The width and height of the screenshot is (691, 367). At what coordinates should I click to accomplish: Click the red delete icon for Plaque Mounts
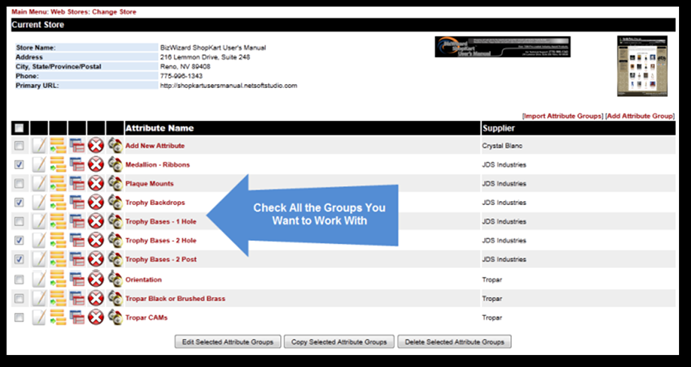point(96,183)
